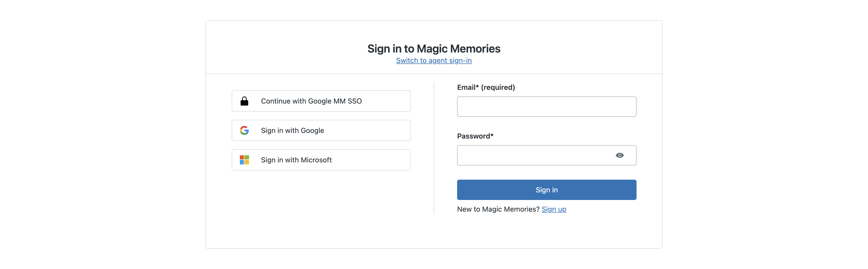
Task: Continue with Google MM SSO
Action: 311,101
